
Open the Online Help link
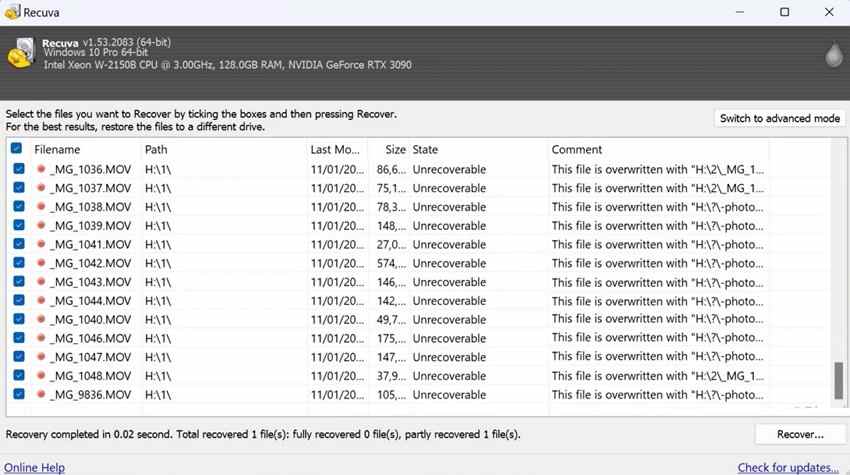click(x=34, y=467)
